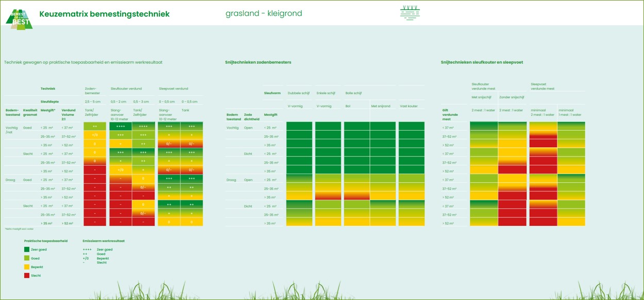Click the grassland soil icon in the header
Screen dimensions: 644x300
pos(410,13)
